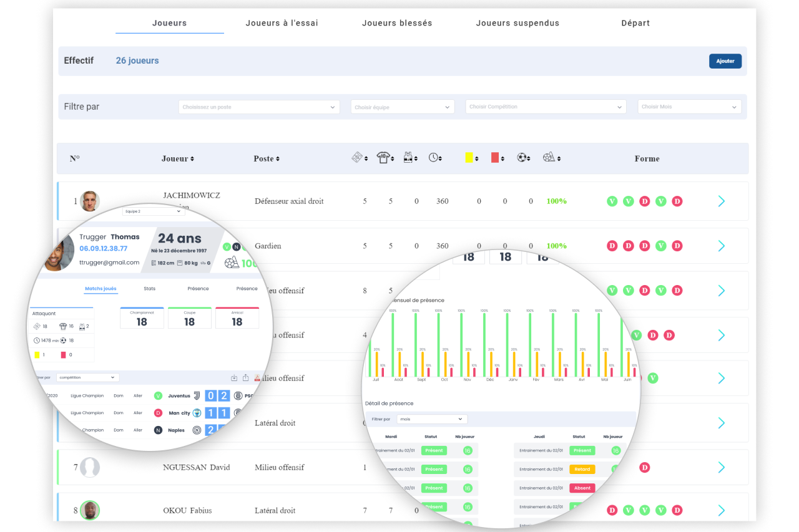Select the Stats tab in the player profile
The width and height of the screenshot is (799, 532).
click(x=149, y=289)
